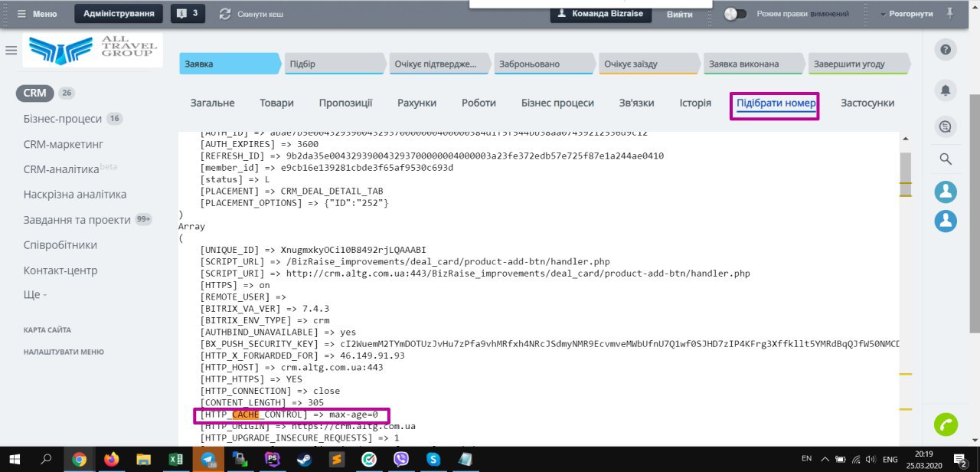This screenshot has width=980, height=472.
Task: Switch to the Рахунки tab
Action: click(416, 103)
